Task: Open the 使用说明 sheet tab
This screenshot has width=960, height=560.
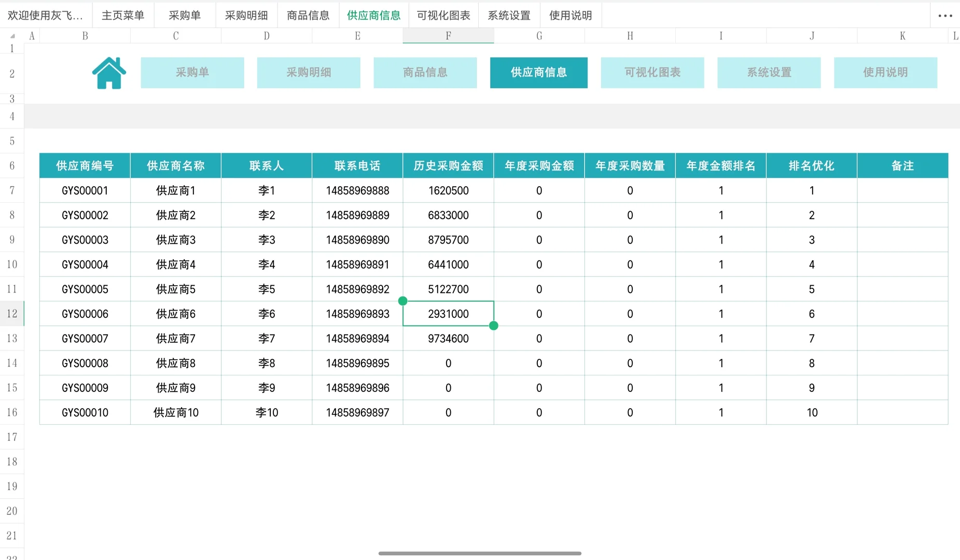Action: (x=571, y=15)
